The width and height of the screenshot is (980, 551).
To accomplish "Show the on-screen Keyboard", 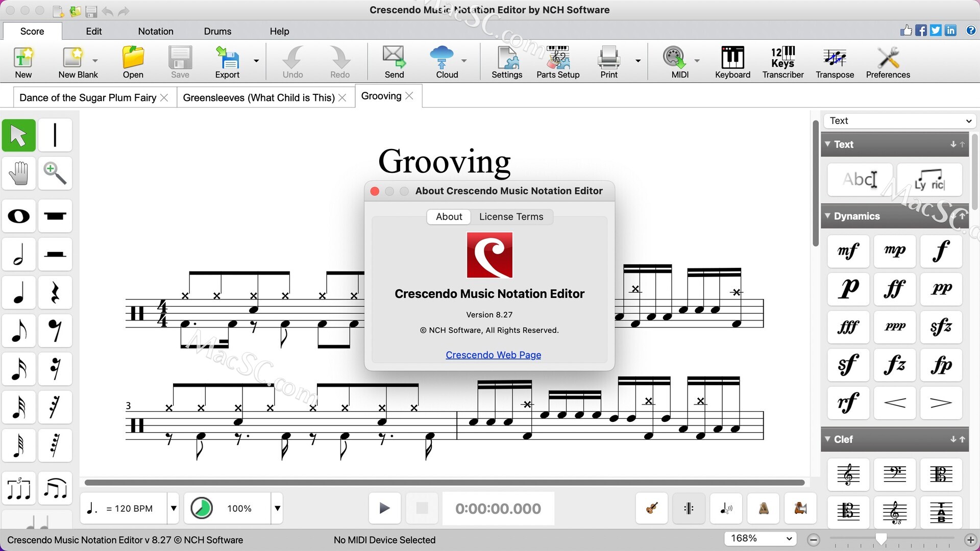I will (x=732, y=61).
